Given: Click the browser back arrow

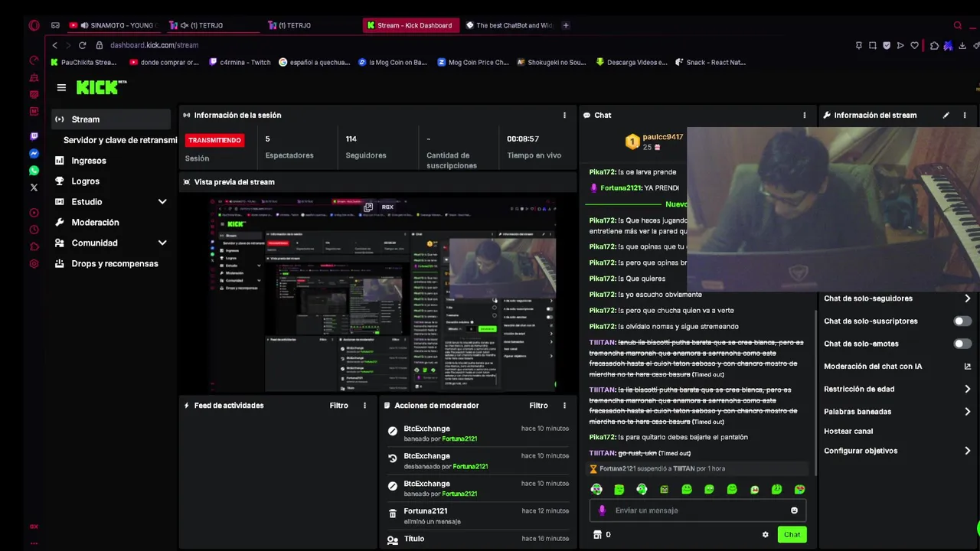Looking at the screenshot, I should 54,45.
